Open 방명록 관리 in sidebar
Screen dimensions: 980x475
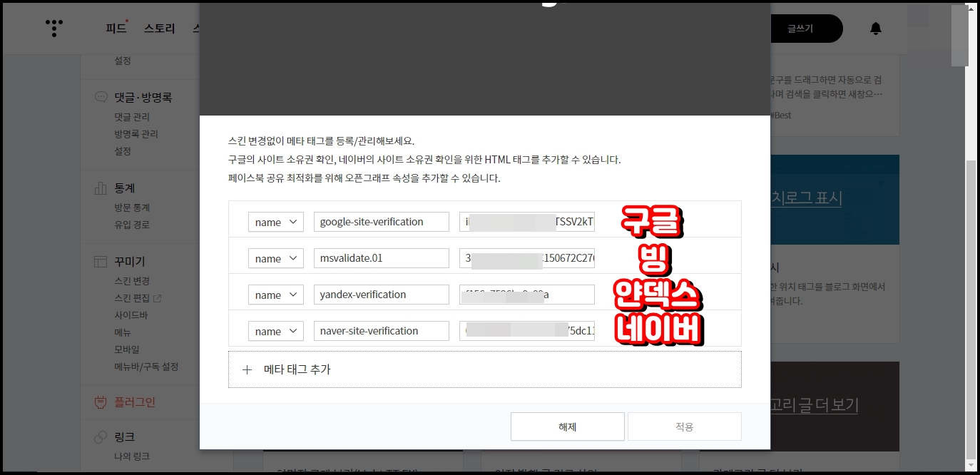[136, 134]
